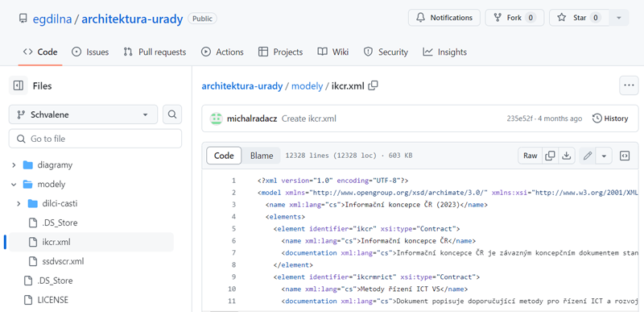Copy raw file contents icon
644x312 pixels.
(x=550, y=156)
